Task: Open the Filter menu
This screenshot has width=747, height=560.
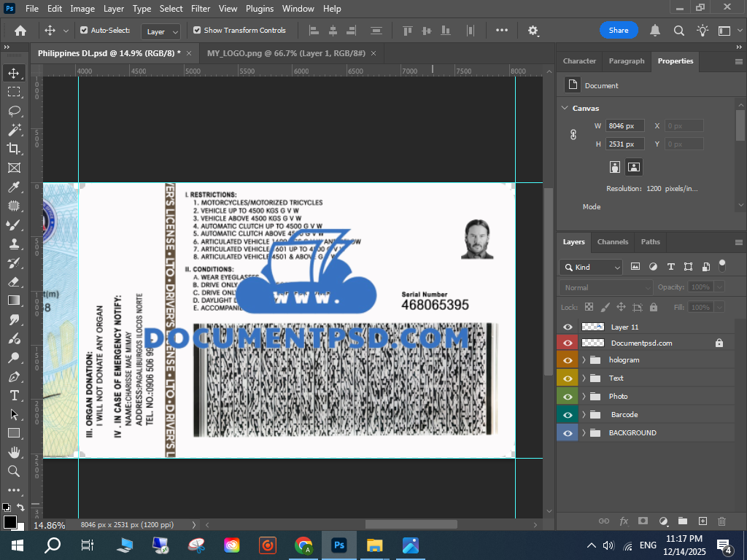Action: click(x=201, y=9)
